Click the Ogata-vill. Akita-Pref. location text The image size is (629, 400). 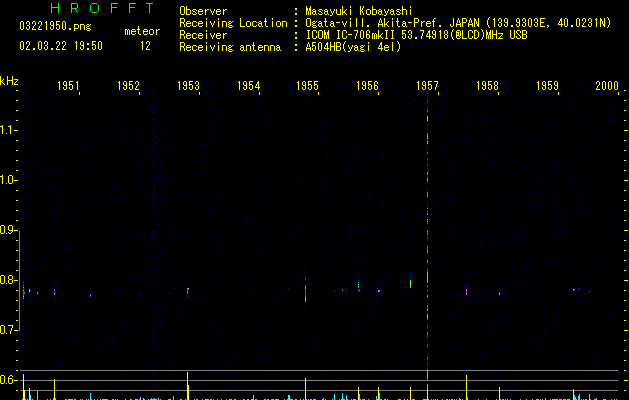pos(458,23)
